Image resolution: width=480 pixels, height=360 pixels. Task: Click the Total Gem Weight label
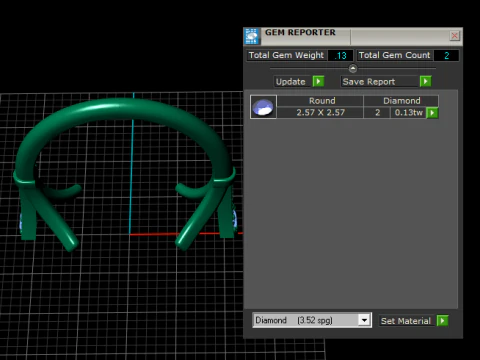pyautogui.click(x=286, y=55)
